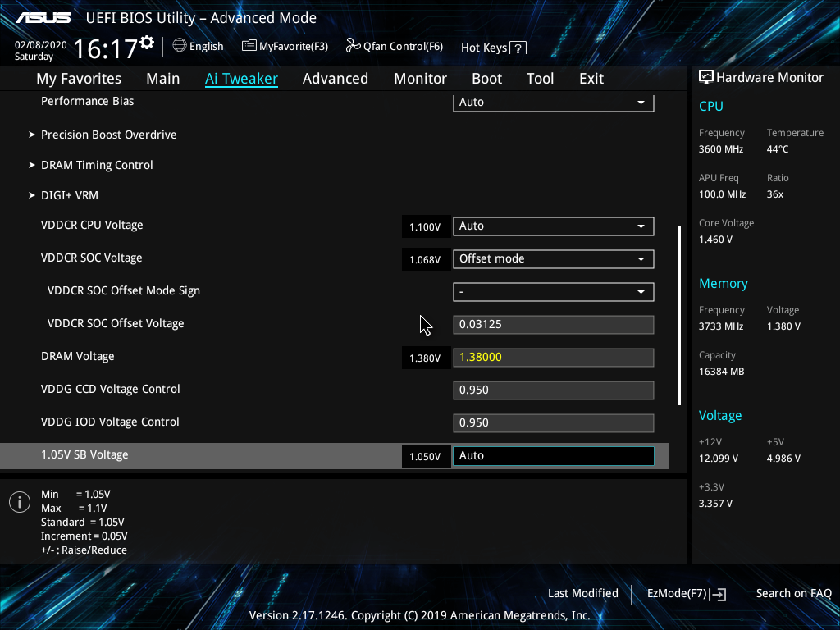Switch to the Main tab
This screenshot has height=630, width=840.
(x=163, y=79)
